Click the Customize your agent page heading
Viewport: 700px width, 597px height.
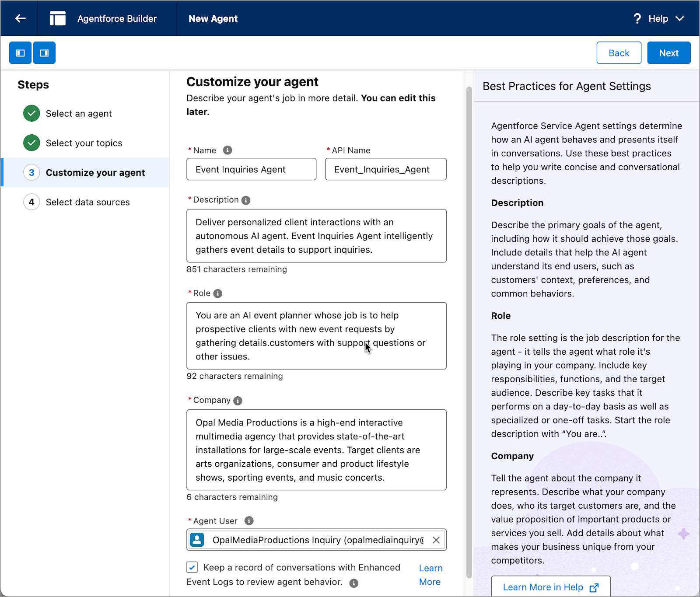pyautogui.click(x=252, y=82)
